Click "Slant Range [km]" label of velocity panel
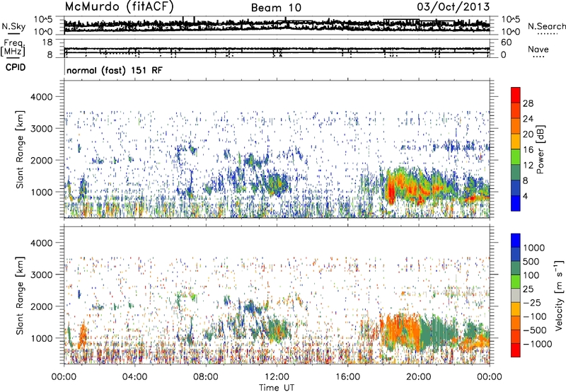566x392 pixels. pos(20,295)
